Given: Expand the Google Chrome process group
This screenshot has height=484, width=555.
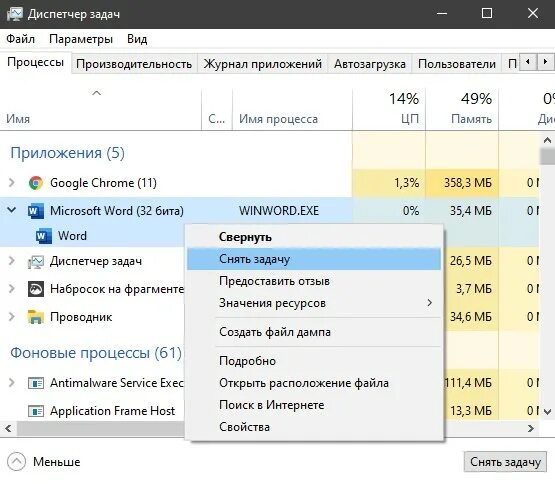Looking at the screenshot, I should click(12, 183).
